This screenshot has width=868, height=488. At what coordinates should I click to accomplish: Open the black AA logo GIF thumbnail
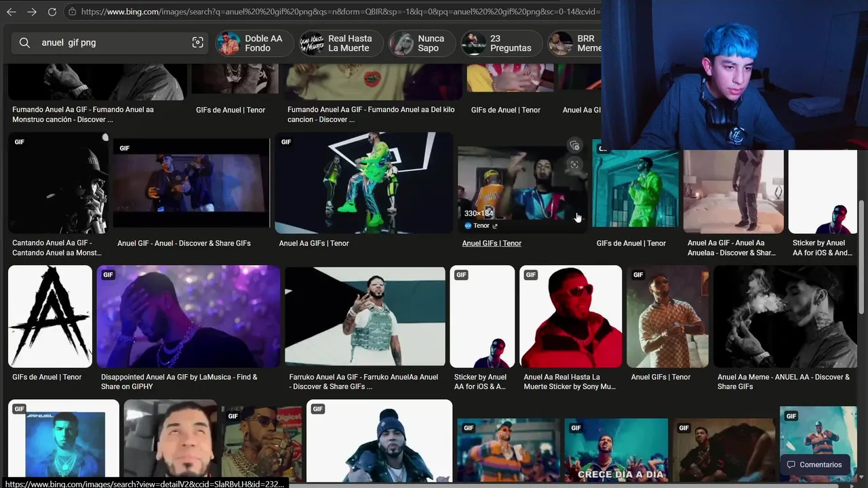click(50, 317)
